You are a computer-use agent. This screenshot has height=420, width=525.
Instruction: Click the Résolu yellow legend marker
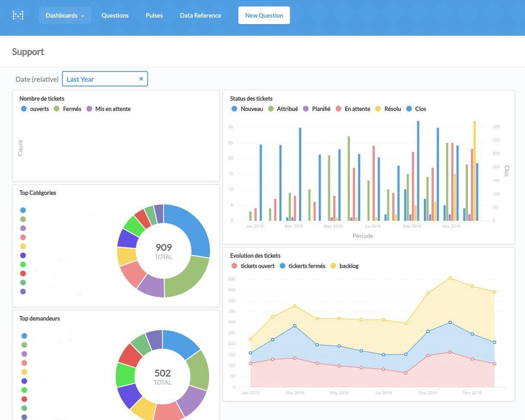point(378,109)
